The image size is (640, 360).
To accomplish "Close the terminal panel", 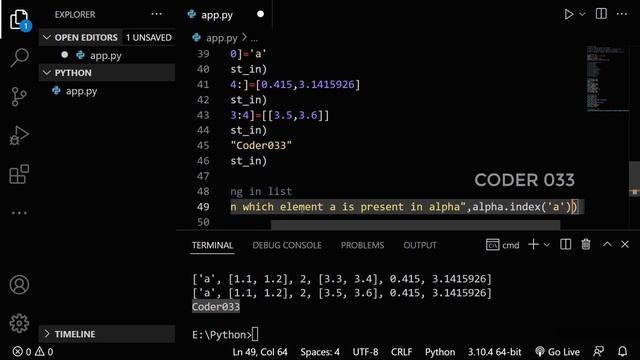I will pyautogui.click(x=625, y=244).
